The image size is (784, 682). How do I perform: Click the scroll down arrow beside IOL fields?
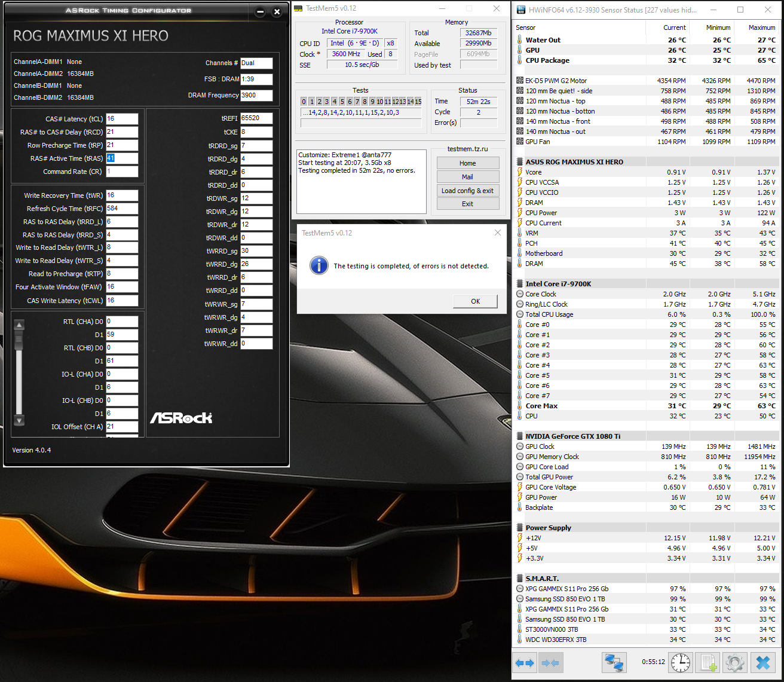(x=19, y=420)
